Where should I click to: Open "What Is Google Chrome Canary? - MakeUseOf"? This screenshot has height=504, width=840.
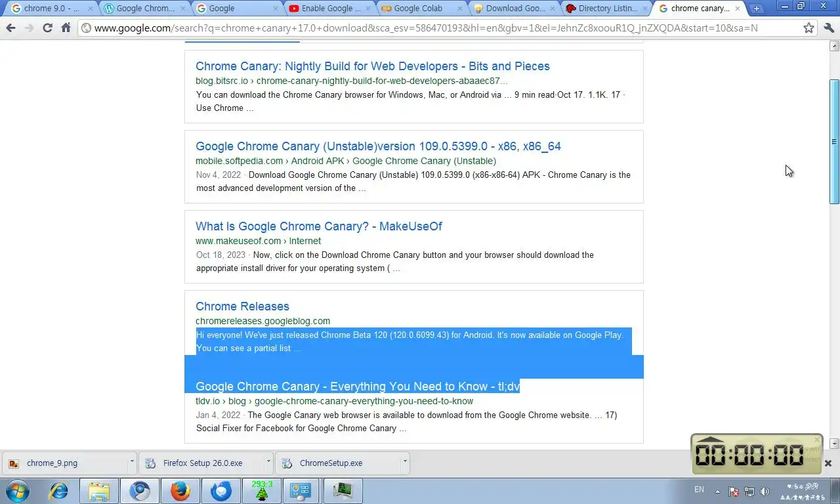click(x=318, y=226)
